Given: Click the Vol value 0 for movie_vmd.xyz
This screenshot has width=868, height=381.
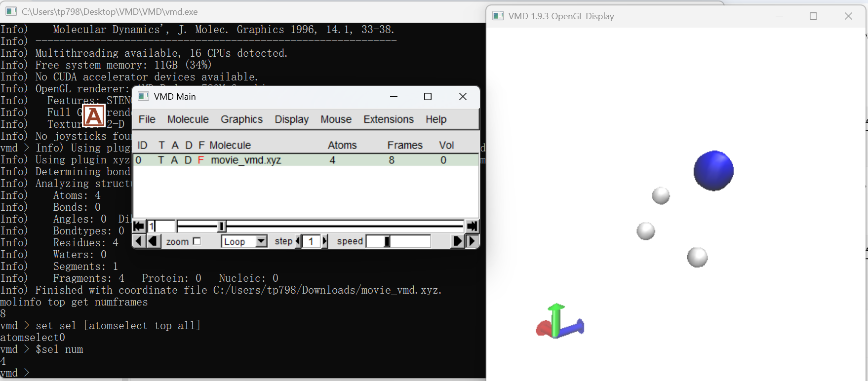Looking at the screenshot, I should (x=443, y=160).
